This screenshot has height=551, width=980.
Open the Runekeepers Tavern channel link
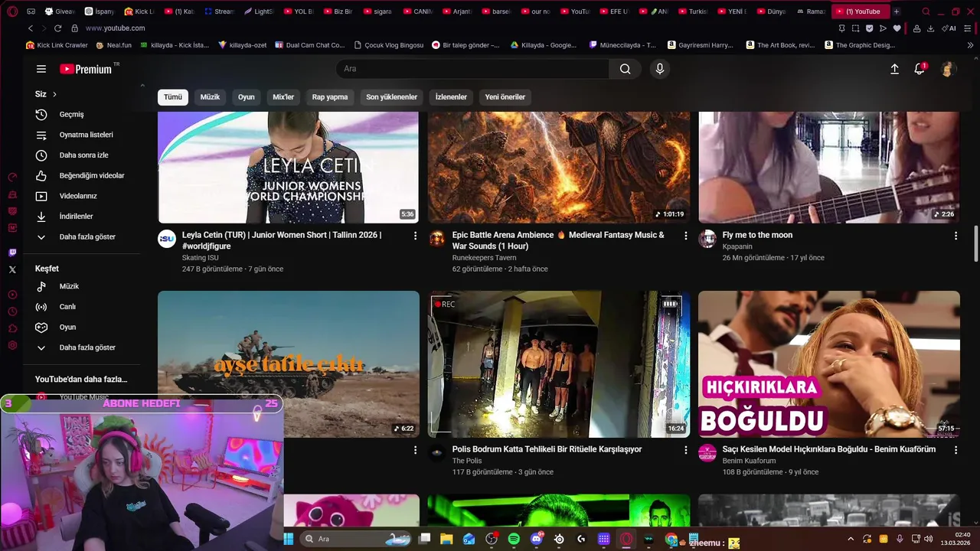click(484, 258)
